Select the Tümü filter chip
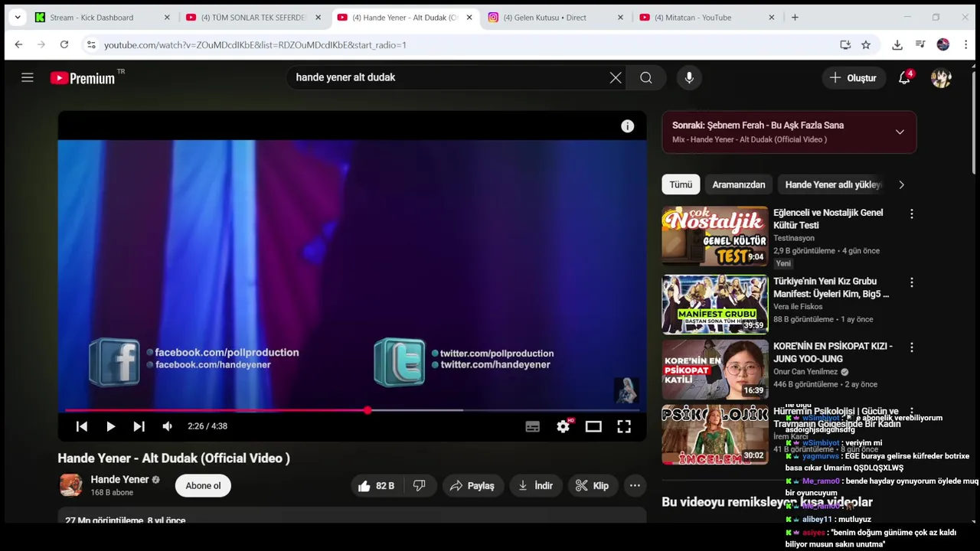 click(681, 184)
